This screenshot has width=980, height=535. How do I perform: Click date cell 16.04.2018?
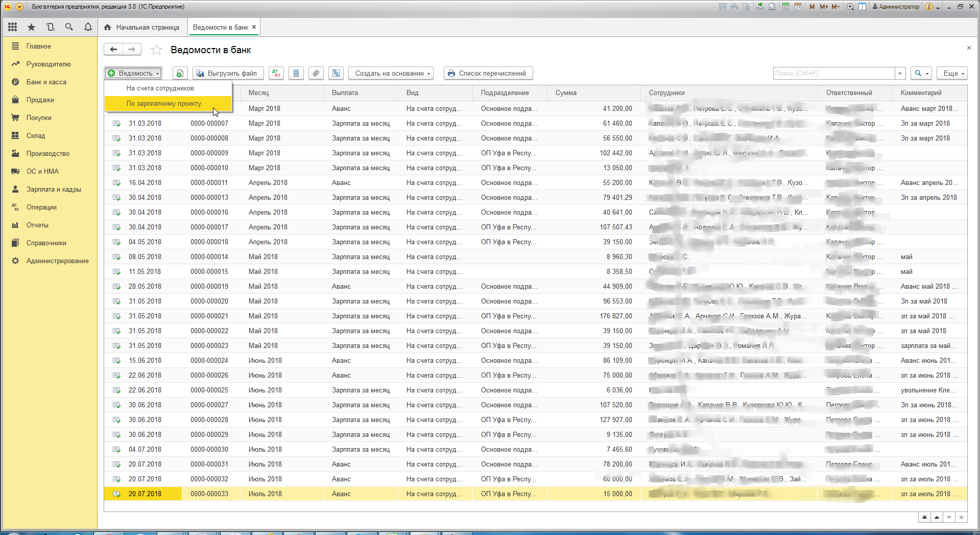pos(145,182)
